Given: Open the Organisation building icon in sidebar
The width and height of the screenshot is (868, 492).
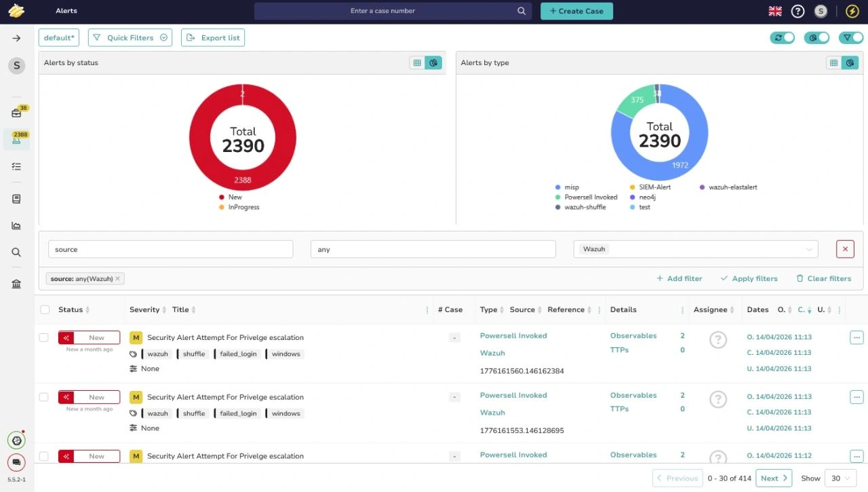Looking at the screenshot, I should (x=17, y=284).
